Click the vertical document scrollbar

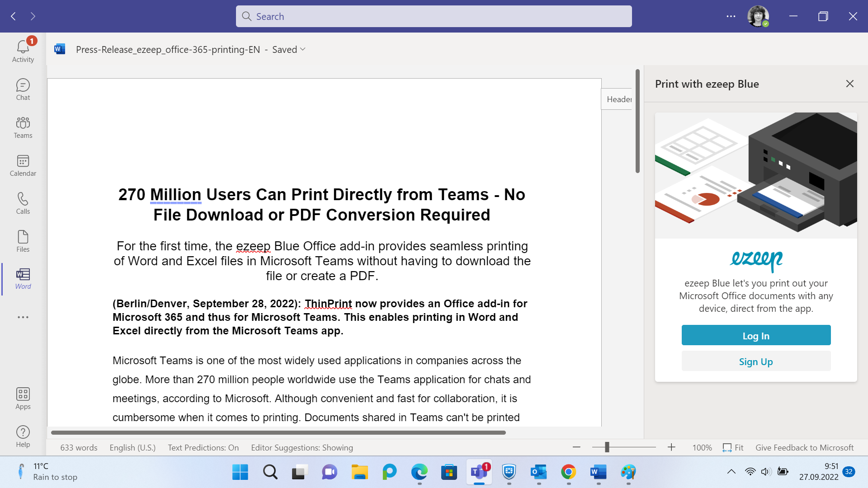click(x=637, y=121)
